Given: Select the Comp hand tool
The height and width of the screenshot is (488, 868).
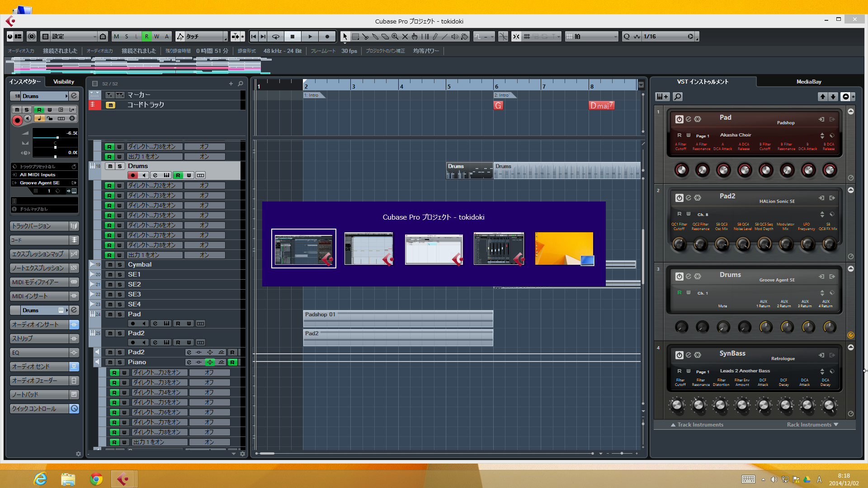Looking at the screenshot, I should point(415,37).
